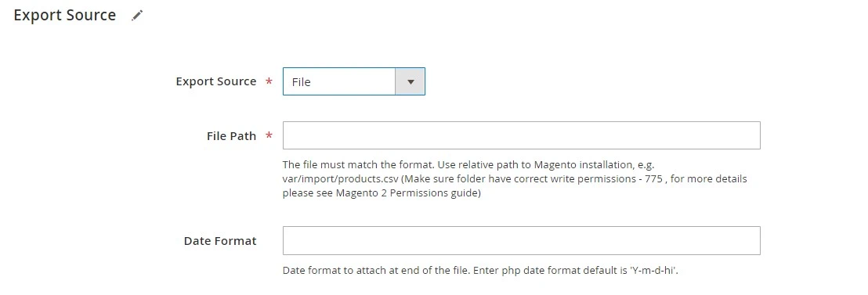Viewport: 868px width, 295px height.
Task: Select the 'File' value text in dropdown
Action: point(301,82)
